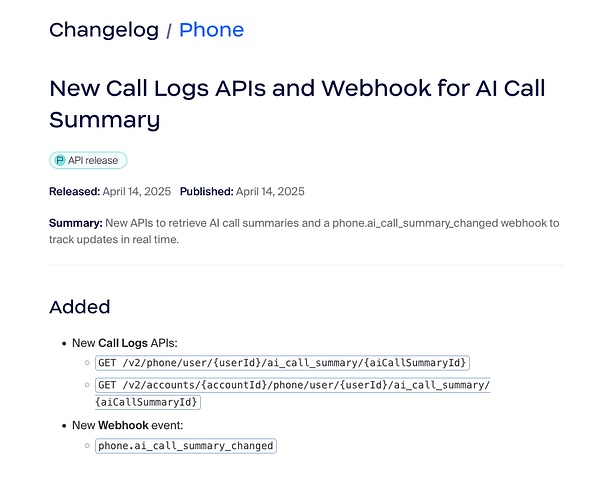The image size is (610, 500).
Task: Click the bold Released: label
Action: [75, 191]
